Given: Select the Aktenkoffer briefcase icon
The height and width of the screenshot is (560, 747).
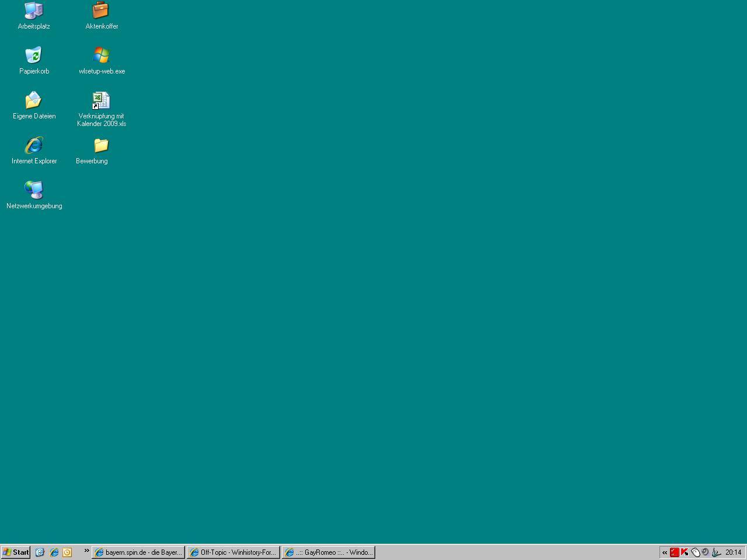Looking at the screenshot, I should [101, 10].
